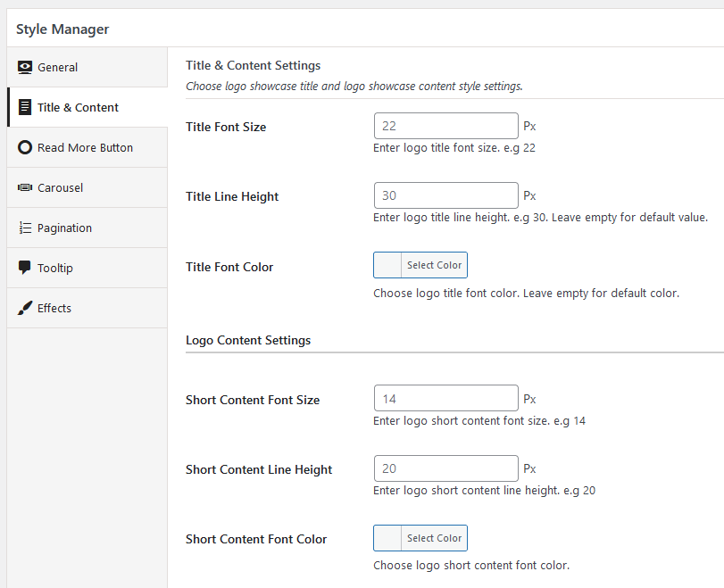Click the Pagination list icon

click(x=25, y=228)
